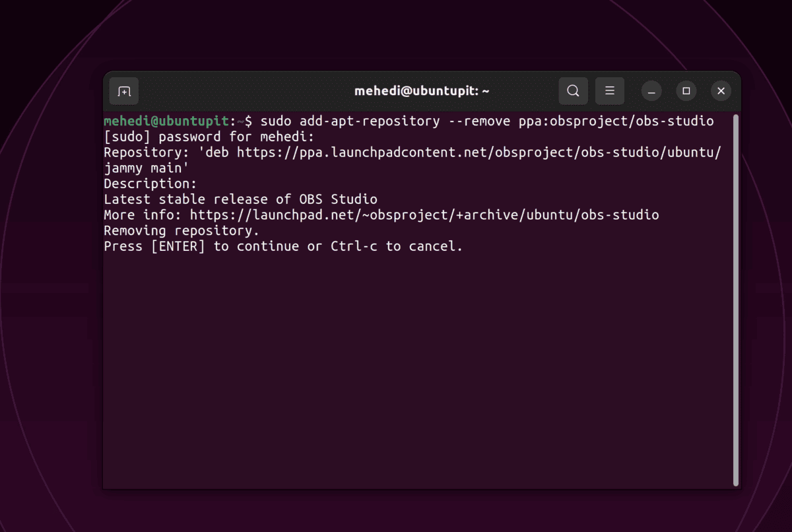
Task: Click the empty terminal area below the output
Action: [x=416, y=370]
